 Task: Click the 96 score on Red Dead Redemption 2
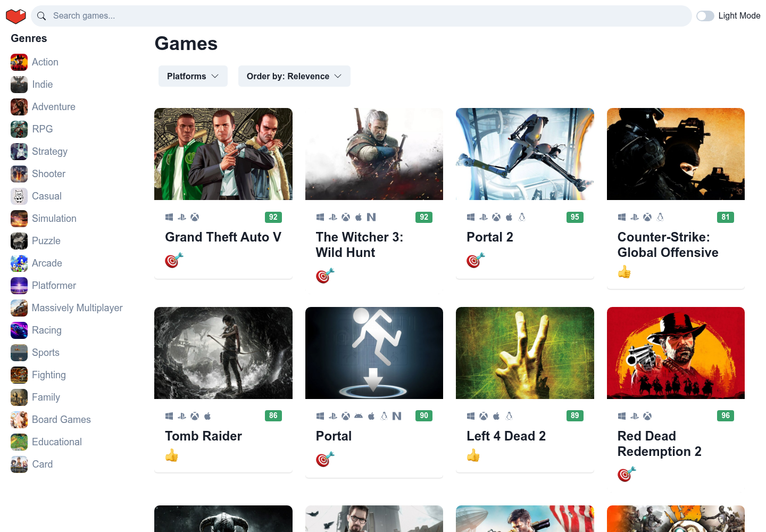726,415
